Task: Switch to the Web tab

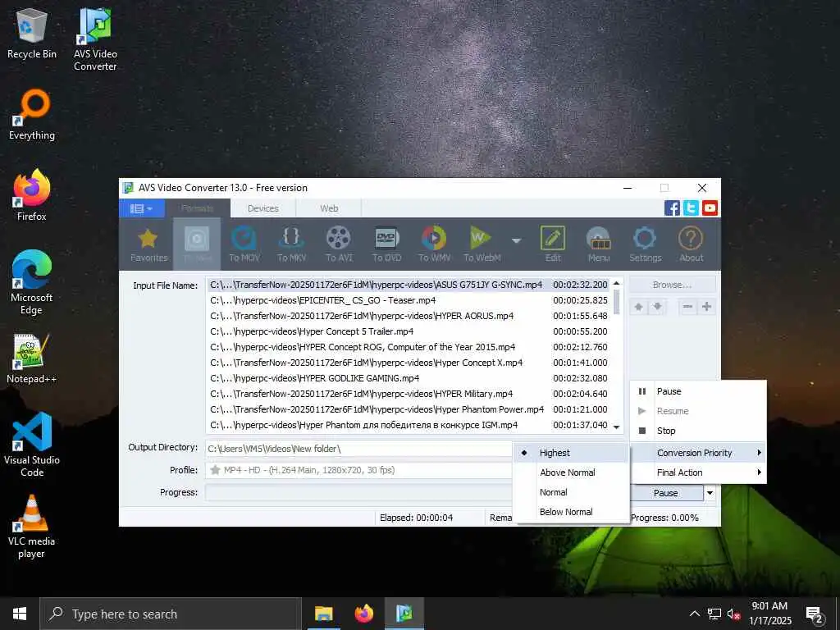Action: tap(329, 208)
